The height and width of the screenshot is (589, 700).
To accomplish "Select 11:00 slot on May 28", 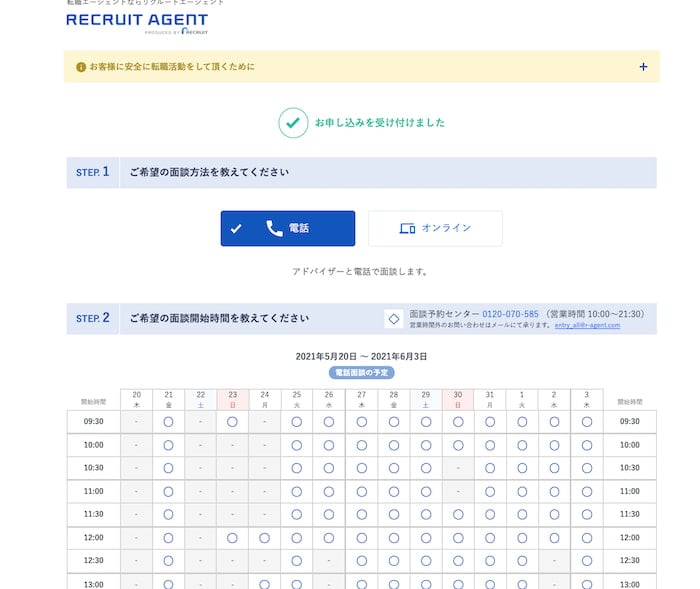I will 394,492.
